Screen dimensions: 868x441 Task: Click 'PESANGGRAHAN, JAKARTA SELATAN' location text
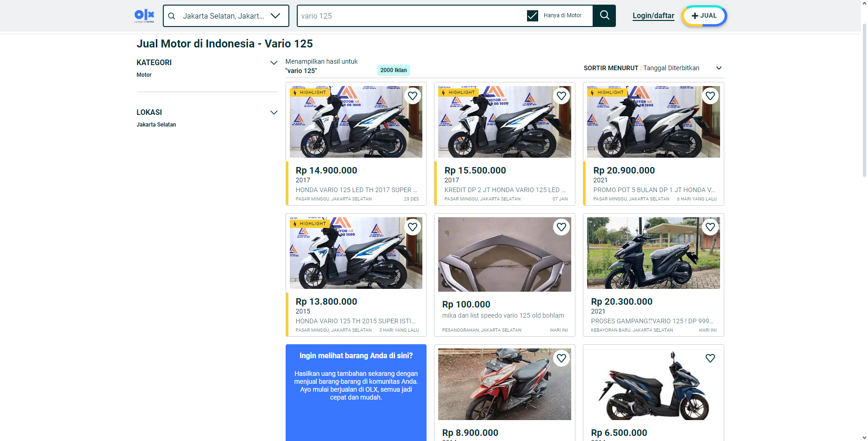click(x=482, y=330)
